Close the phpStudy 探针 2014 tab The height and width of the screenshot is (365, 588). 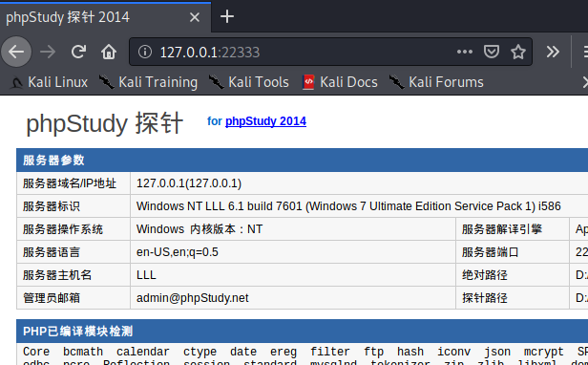(195, 17)
